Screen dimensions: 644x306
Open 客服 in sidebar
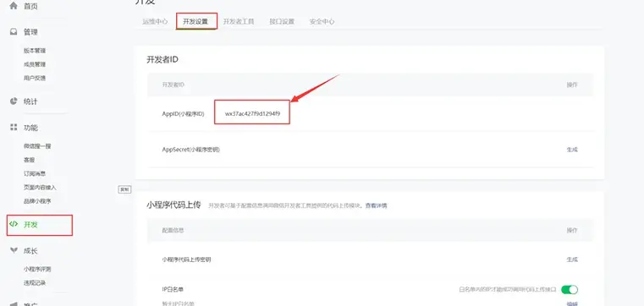29,160
